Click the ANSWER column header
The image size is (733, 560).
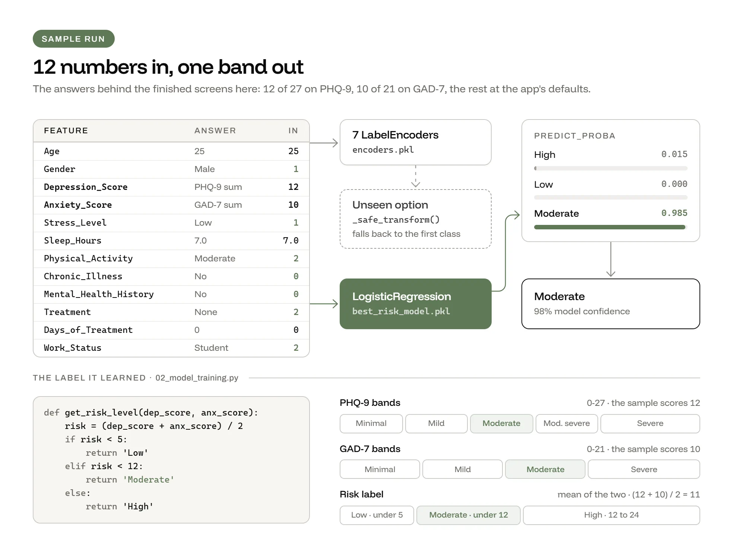215,131
